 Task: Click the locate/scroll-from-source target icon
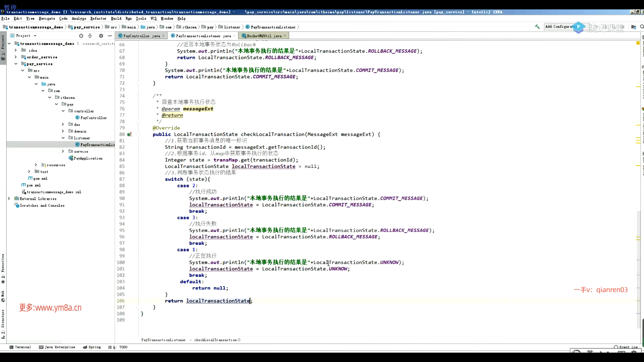[x=81, y=36]
